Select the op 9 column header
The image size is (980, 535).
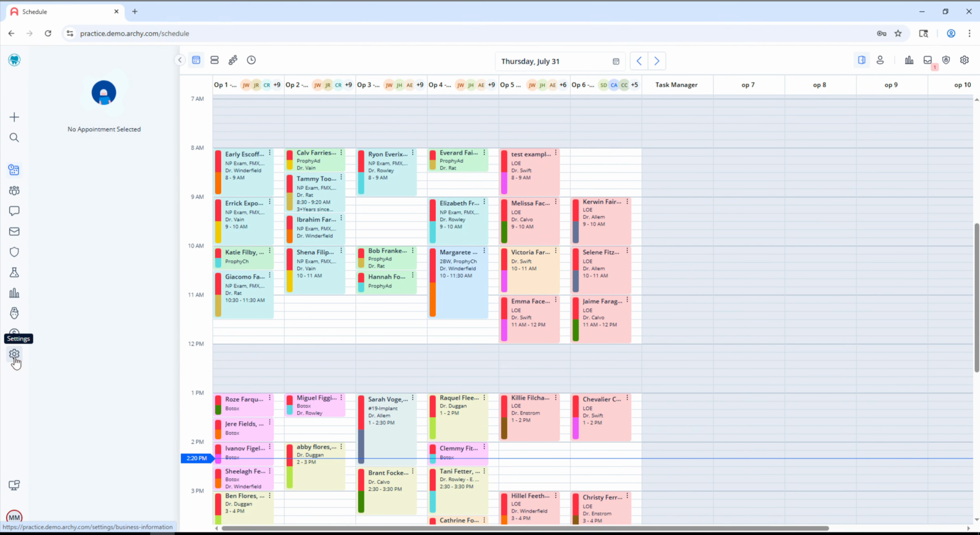point(891,85)
